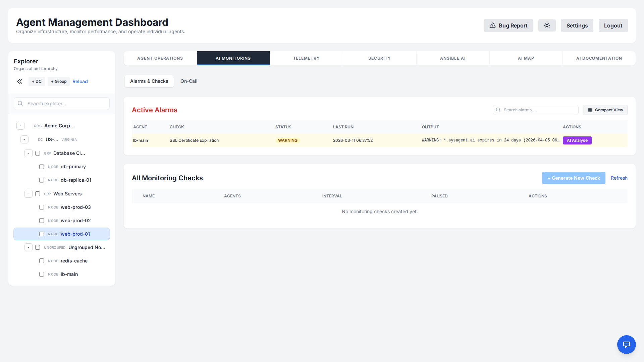This screenshot has width=644, height=362.
Task: Run AI Analyse on lb-main alarm
Action: 577,140
